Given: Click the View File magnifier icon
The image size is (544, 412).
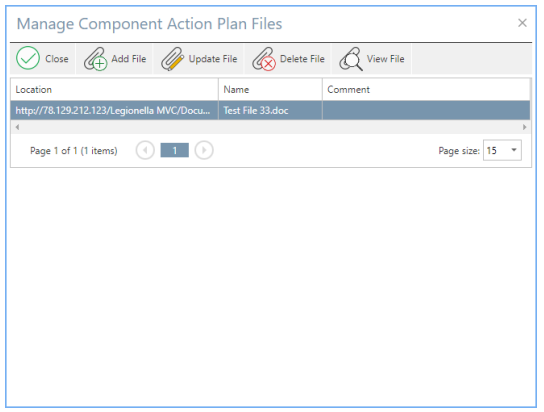Looking at the screenshot, I should 351,59.
